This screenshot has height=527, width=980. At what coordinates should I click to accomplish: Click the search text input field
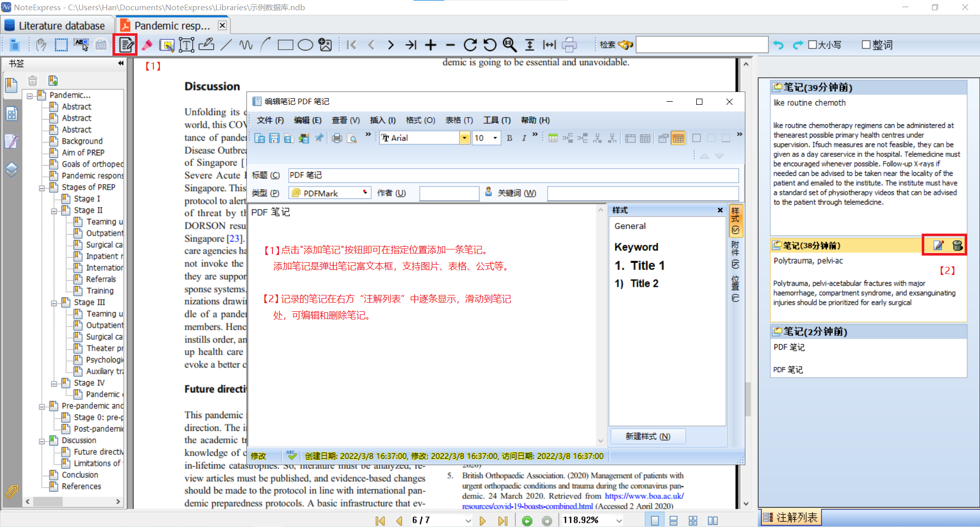pos(701,45)
